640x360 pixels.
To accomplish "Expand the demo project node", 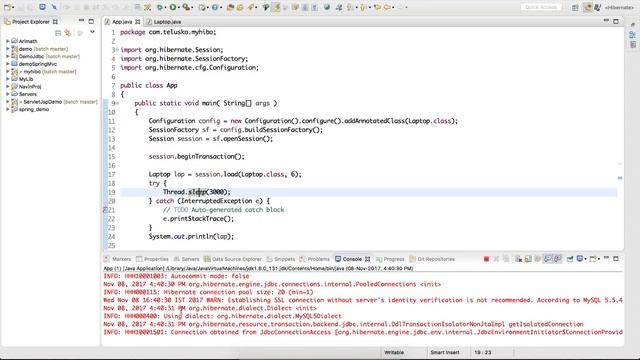I will click(x=7, y=49).
